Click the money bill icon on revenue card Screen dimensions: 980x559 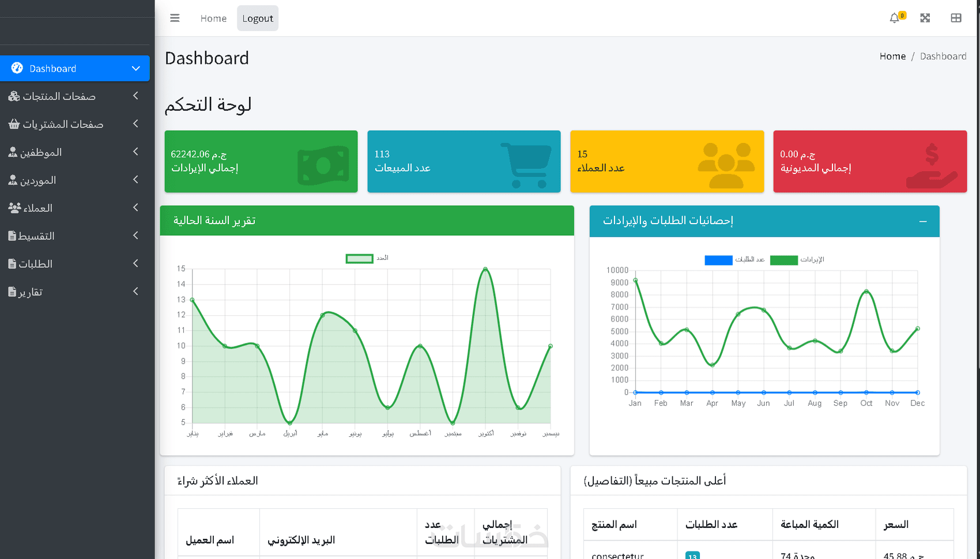point(323,165)
